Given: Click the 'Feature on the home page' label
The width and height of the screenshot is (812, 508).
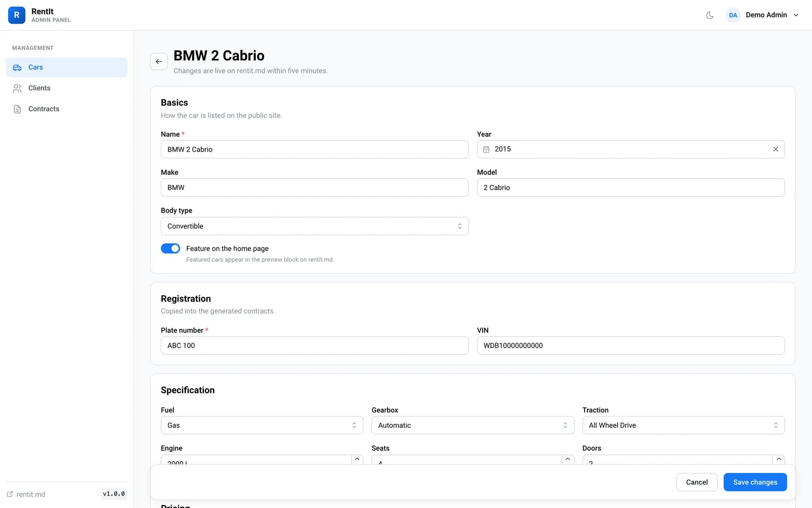Looking at the screenshot, I should click(x=227, y=248).
